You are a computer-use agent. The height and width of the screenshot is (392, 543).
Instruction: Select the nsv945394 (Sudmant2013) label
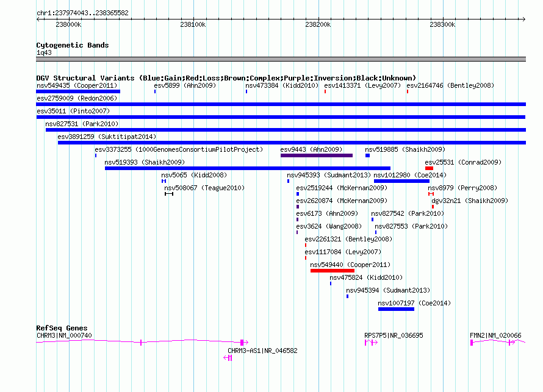(388, 290)
